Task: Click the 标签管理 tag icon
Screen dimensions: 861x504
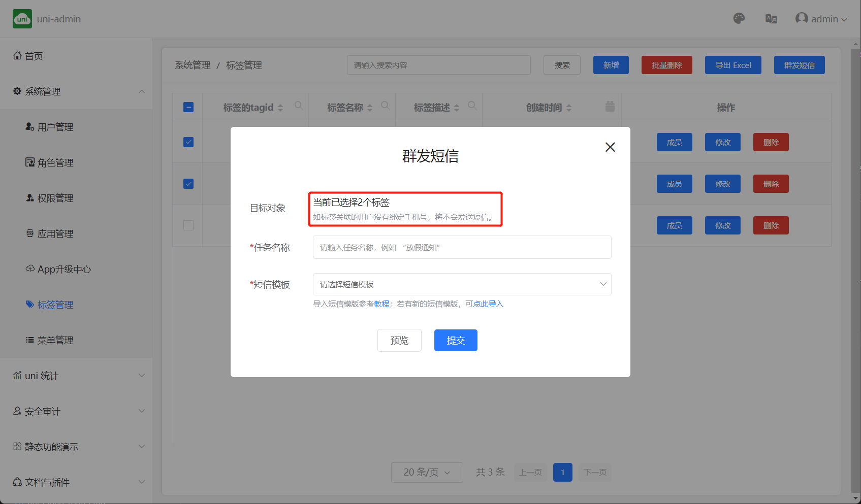Action: pyautogui.click(x=30, y=304)
